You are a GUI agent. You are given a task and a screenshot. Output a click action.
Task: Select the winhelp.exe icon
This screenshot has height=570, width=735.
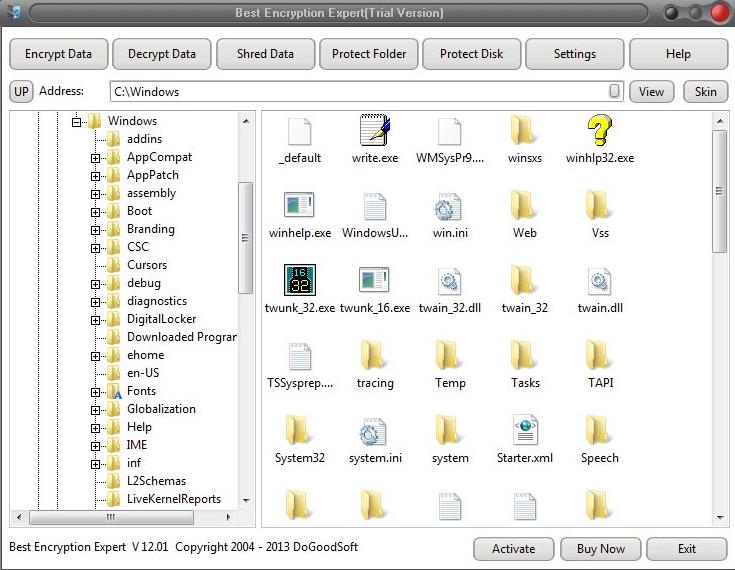pyautogui.click(x=299, y=205)
